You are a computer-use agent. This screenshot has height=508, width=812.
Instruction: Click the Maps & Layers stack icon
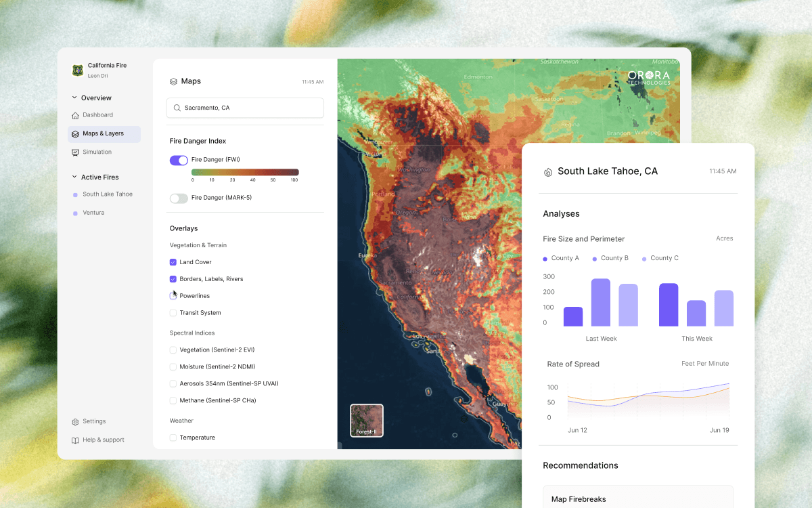click(x=75, y=134)
